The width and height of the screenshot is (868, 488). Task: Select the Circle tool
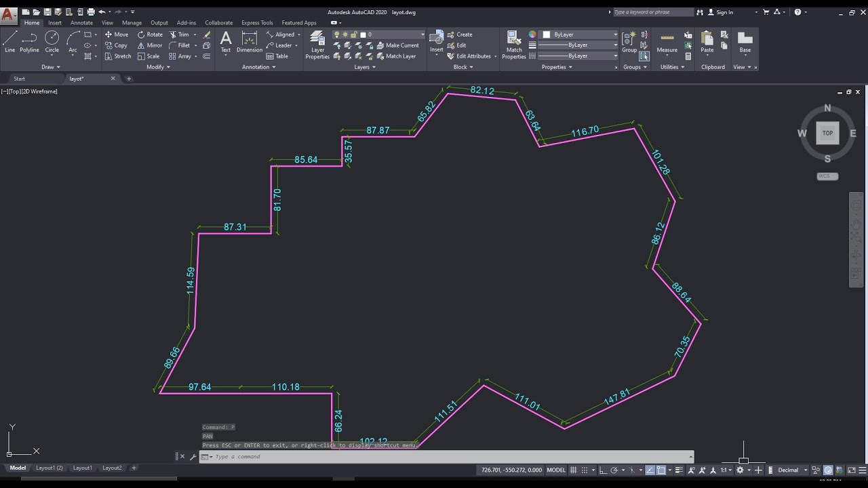tap(52, 41)
